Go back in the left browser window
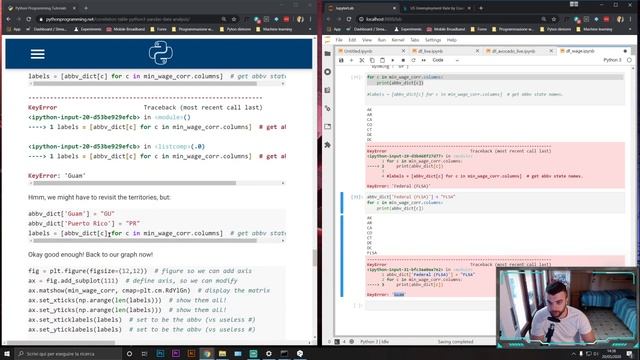The image size is (640, 360). click(x=9, y=19)
